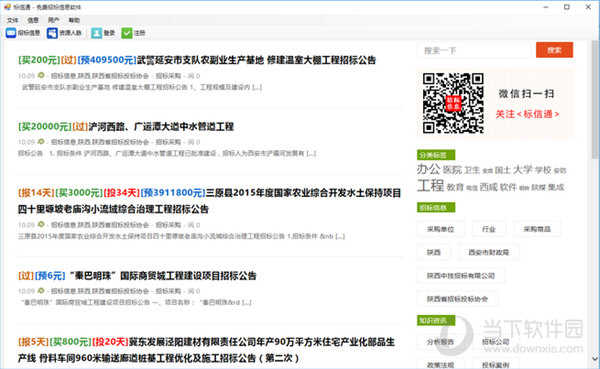Image resolution: width=600 pixels, height=369 pixels.
Task: Click the [报14天] tag
Action: coord(36,193)
